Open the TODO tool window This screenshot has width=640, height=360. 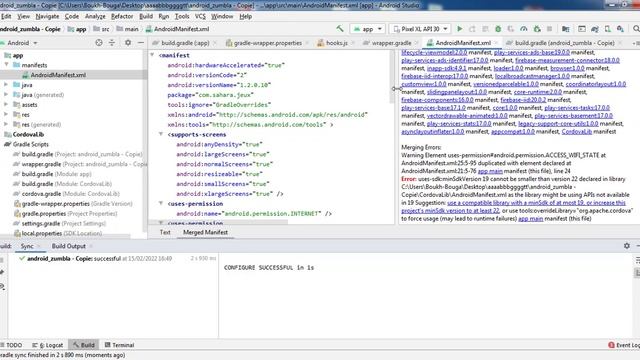tap(11, 345)
